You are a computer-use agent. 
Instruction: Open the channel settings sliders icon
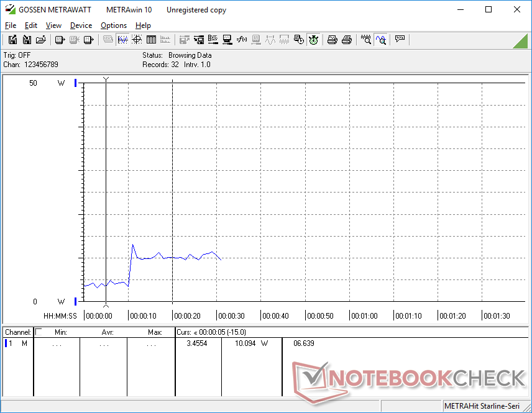pyautogui.click(x=213, y=40)
